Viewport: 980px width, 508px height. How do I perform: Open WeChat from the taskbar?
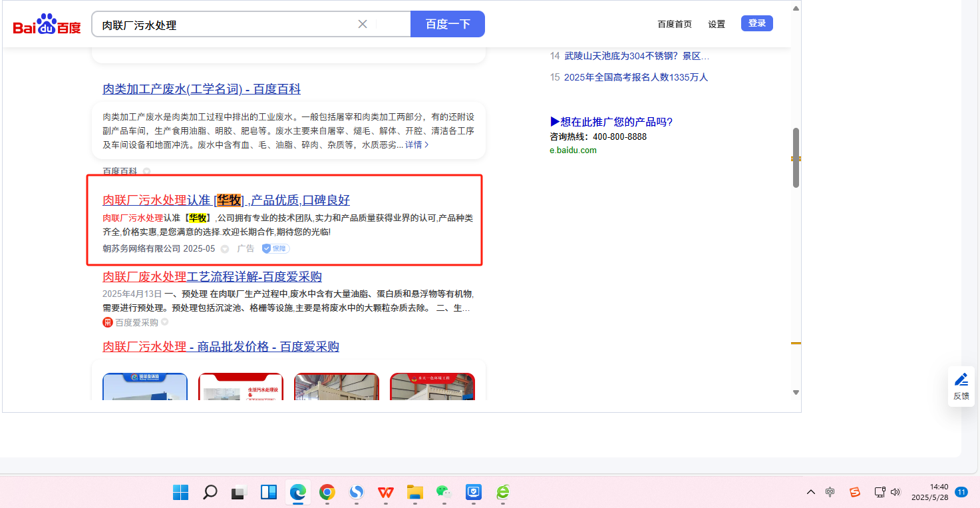tap(444, 492)
